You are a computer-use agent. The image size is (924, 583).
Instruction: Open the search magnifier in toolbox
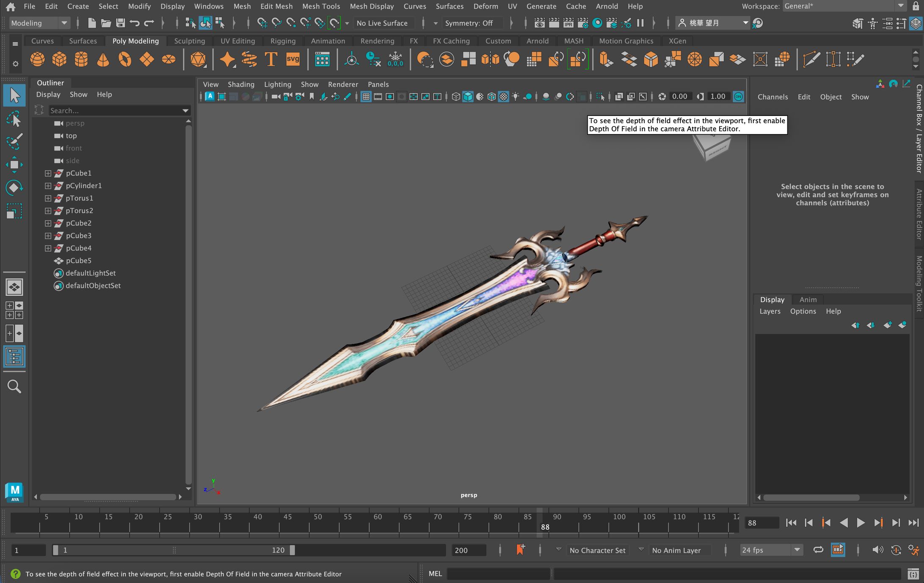(14, 386)
